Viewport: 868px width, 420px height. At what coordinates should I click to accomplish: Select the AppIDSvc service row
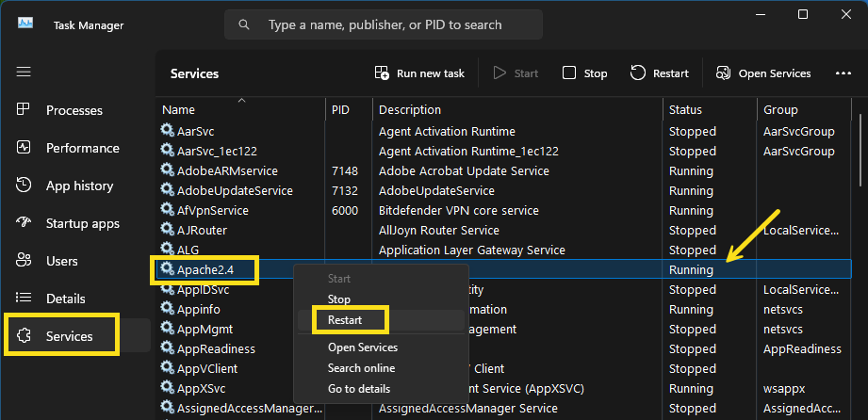[504, 289]
